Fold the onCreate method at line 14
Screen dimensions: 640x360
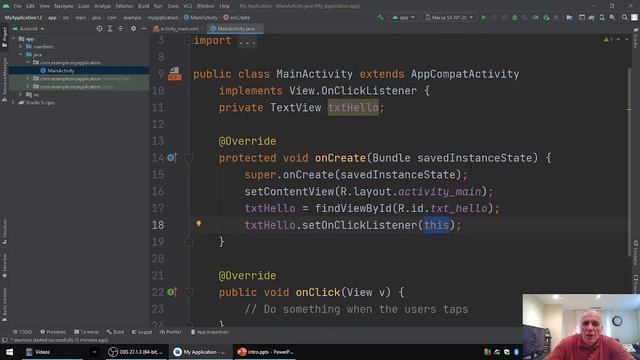189,158
